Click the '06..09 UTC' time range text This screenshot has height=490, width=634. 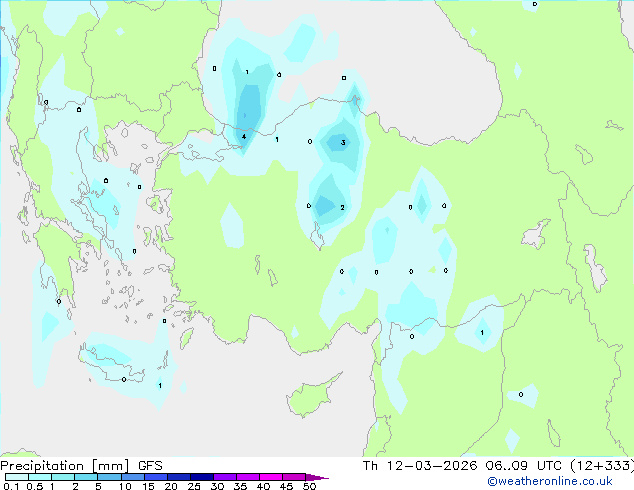click(x=524, y=466)
